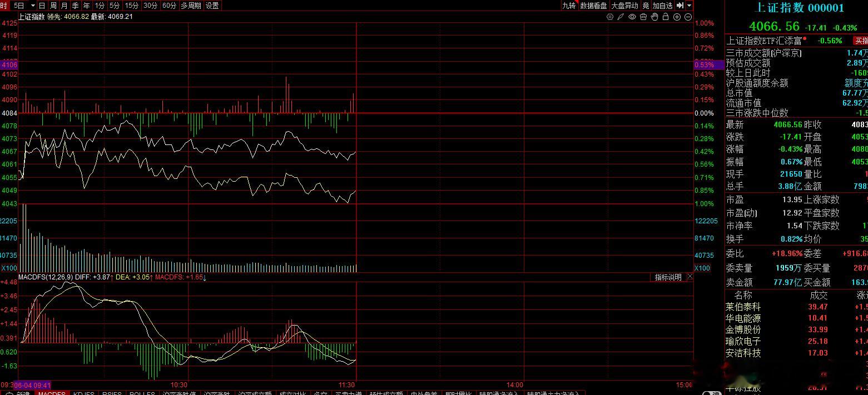Activate the hand pan tool icon
The width and height of the screenshot is (868, 395).
click(654, 17)
